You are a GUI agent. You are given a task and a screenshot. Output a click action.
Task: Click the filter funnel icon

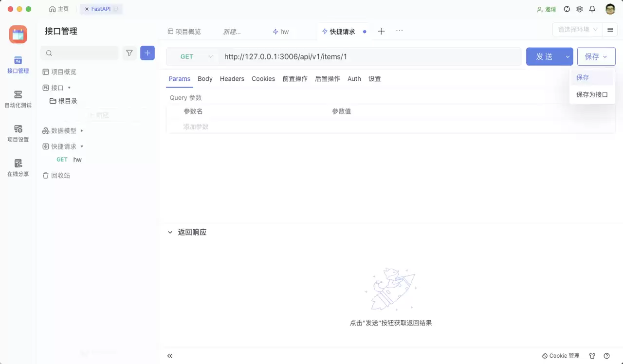click(129, 53)
